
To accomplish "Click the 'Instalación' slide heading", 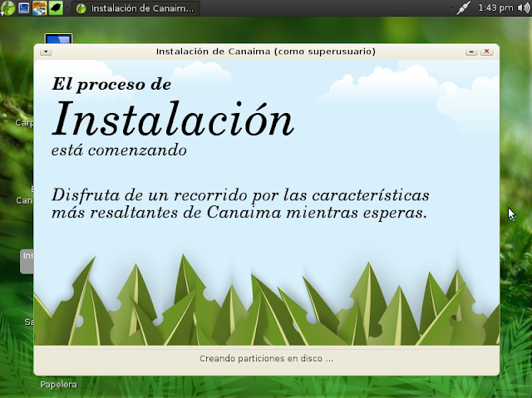I will [x=173, y=119].
